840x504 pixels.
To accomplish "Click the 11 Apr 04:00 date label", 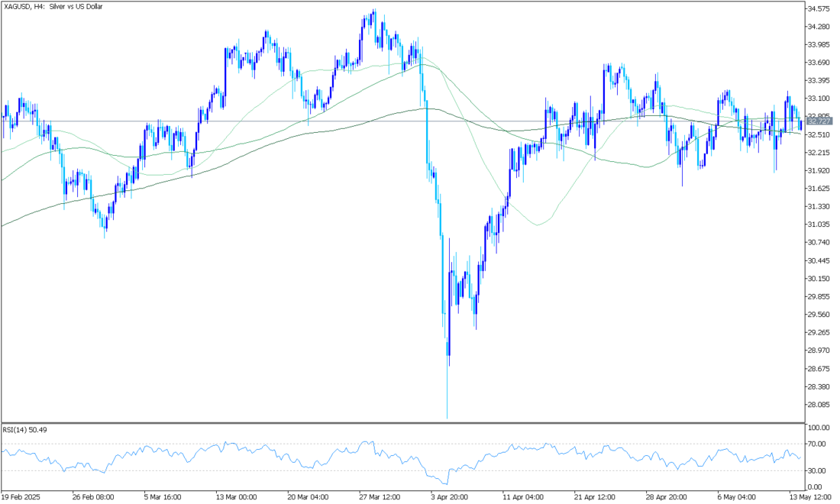I will pos(524,497).
